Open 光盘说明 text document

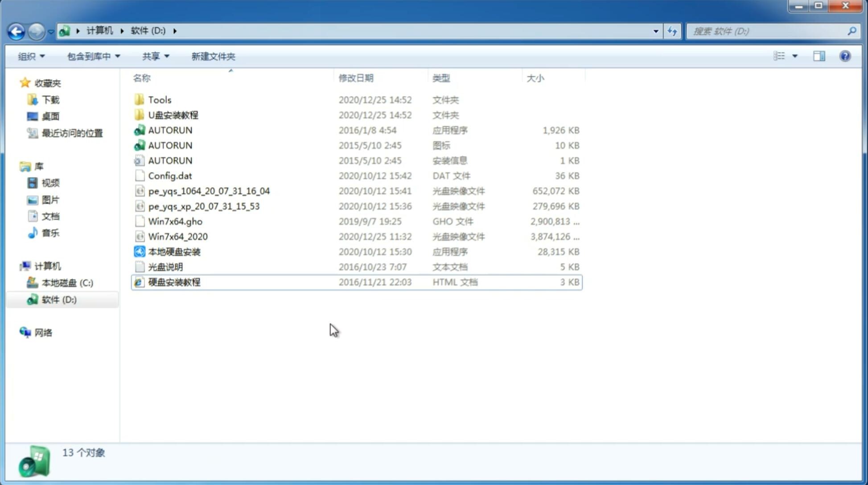click(x=166, y=266)
